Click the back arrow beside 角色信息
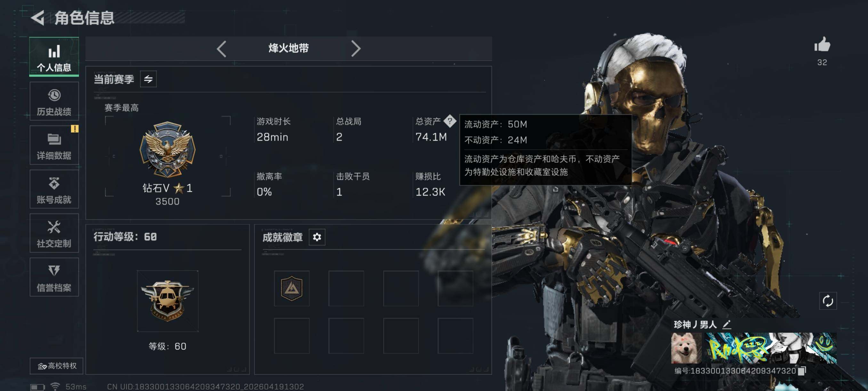The height and width of the screenshot is (391, 868). 38,18
